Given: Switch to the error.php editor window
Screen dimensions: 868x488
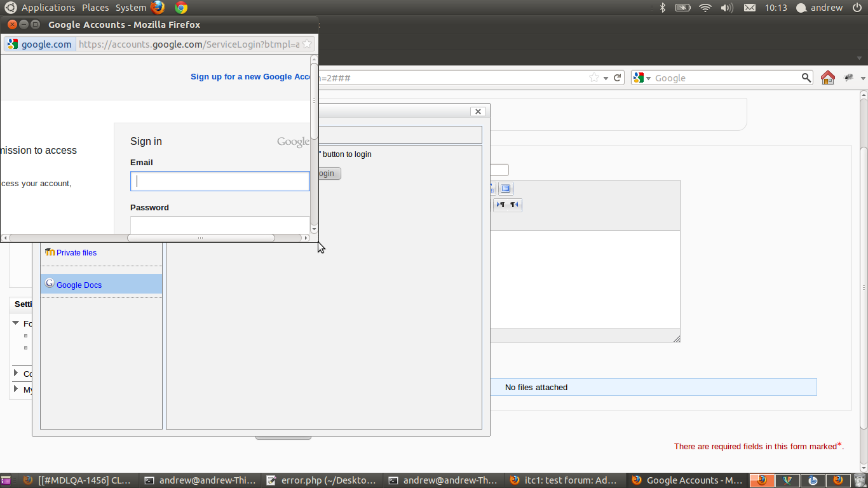Looking at the screenshot, I should [322, 480].
